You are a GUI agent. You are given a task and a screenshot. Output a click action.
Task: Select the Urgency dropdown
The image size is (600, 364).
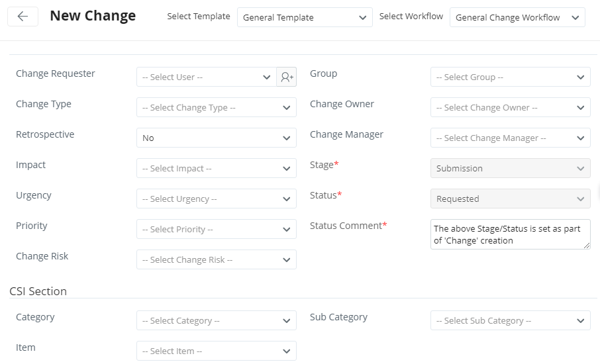coord(216,199)
